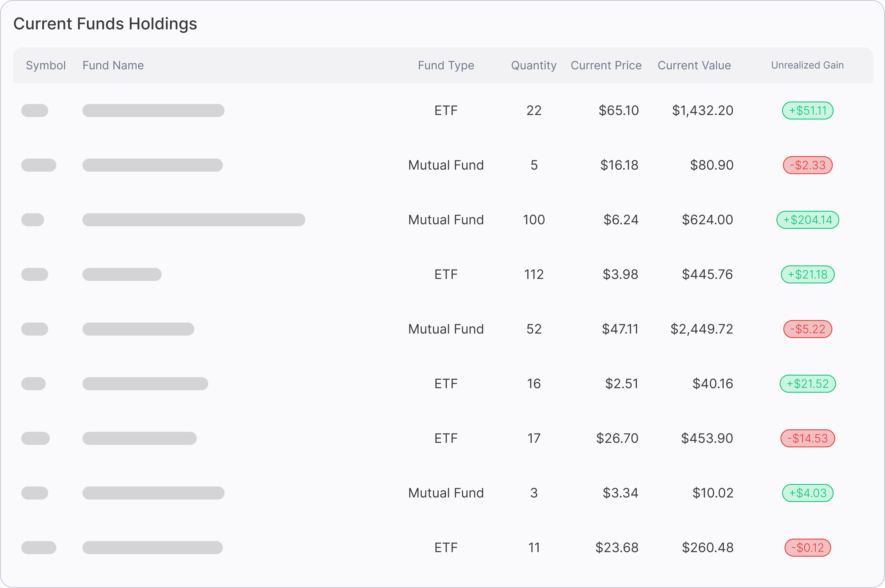Click the -$5.22 loss badge
The width and height of the screenshot is (885, 588).
tap(808, 329)
